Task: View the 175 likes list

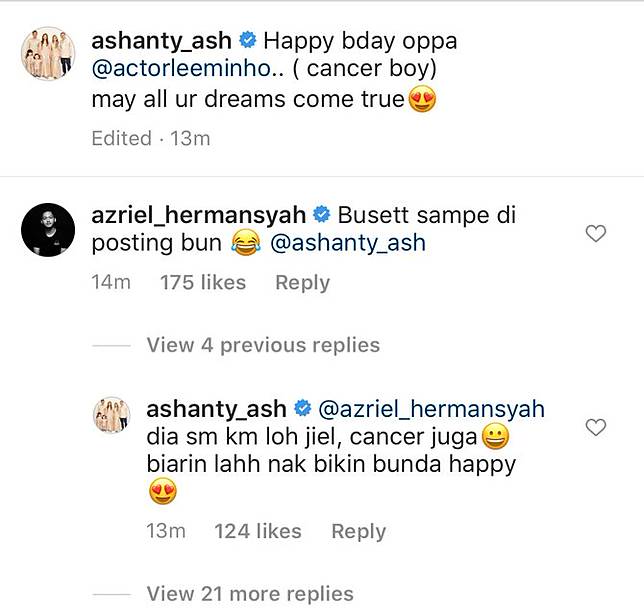Action: [x=203, y=283]
